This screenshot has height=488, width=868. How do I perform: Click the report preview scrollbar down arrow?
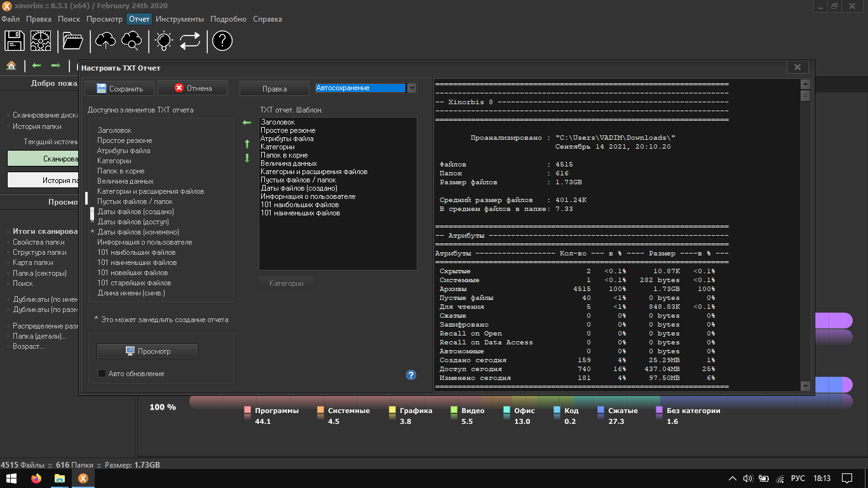click(x=805, y=386)
